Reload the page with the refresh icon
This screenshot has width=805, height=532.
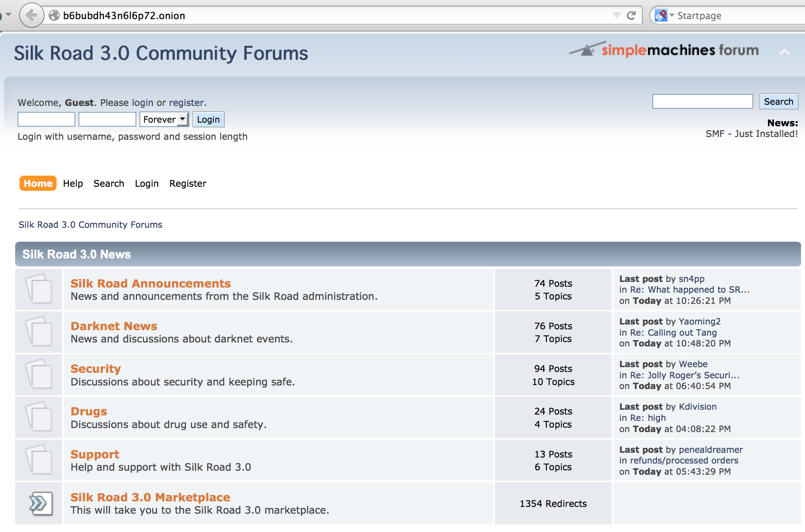pyautogui.click(x=631, y=16)
